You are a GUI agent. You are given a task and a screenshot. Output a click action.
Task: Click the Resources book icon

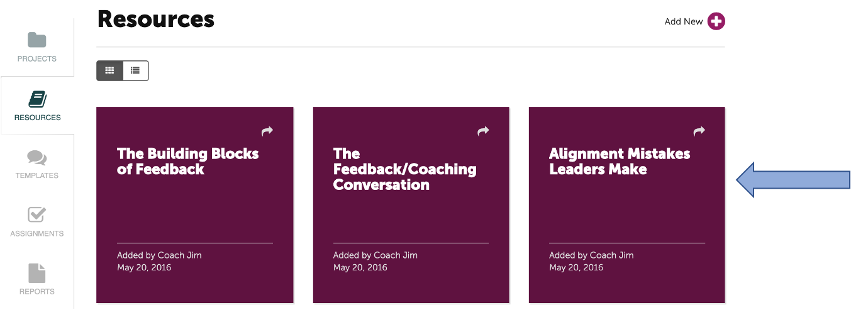[37, 99]
